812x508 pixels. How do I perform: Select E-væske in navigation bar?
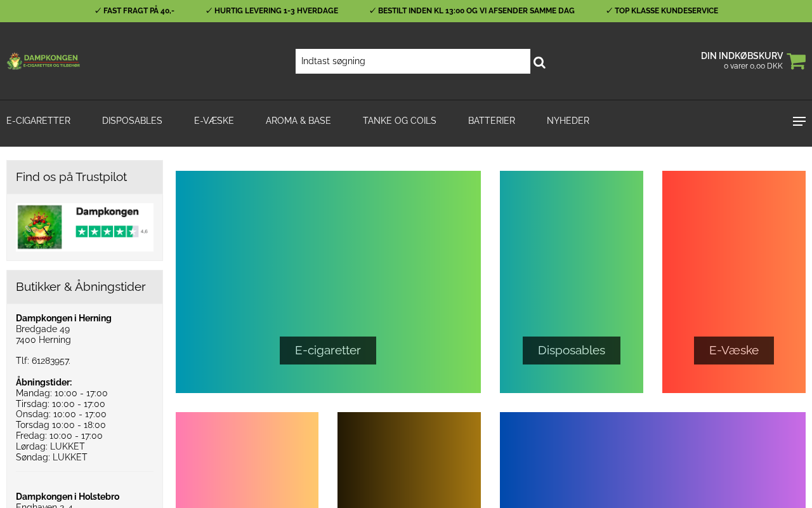pos(214,121)
